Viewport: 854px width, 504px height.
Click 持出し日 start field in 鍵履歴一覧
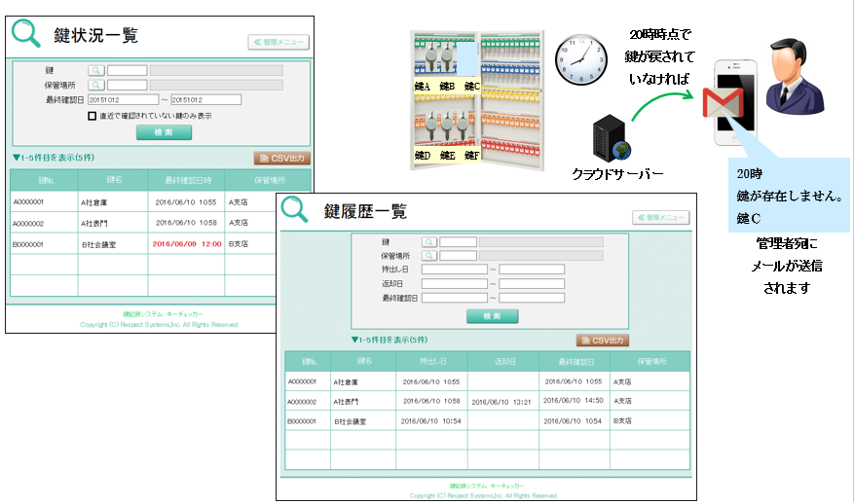[454, 270]
